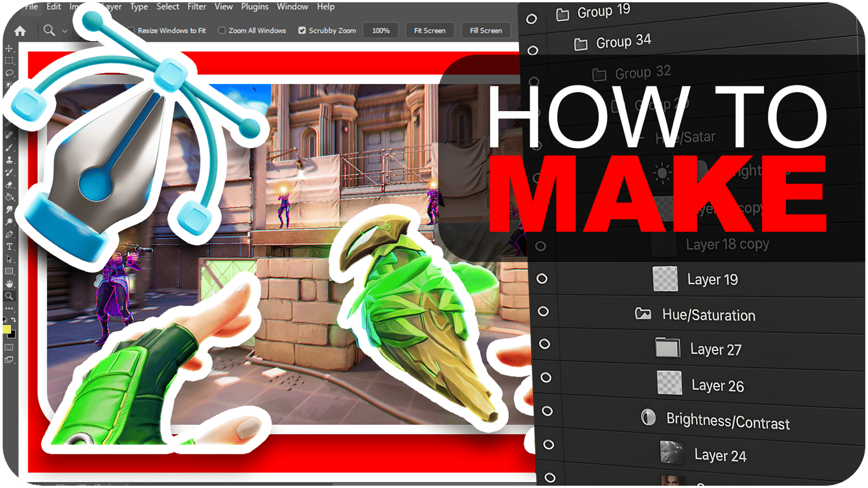Image resolution: width=868 pixels, height=488 pixels.
Task: Open the Type menu
Action: click(139, 7)
